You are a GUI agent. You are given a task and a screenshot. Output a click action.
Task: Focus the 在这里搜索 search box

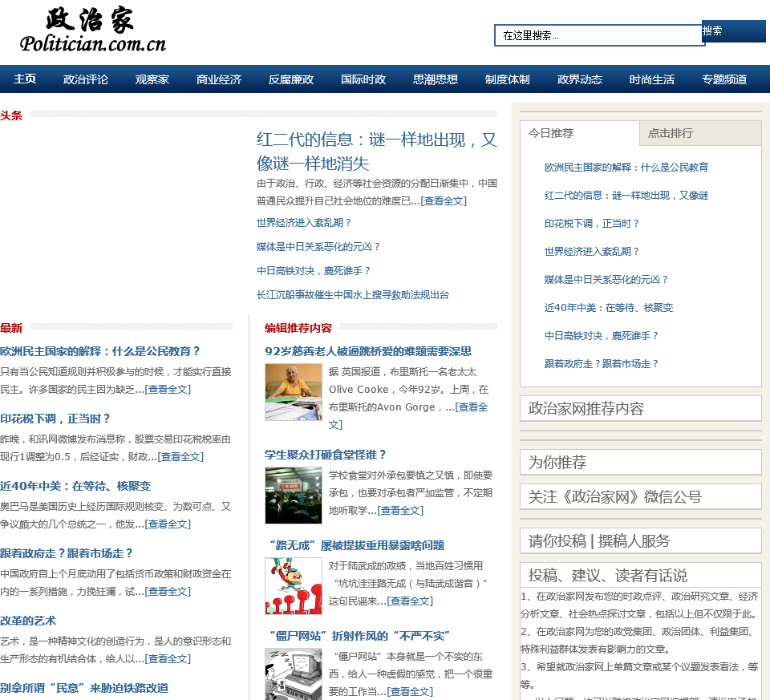pyautogui.click(x=598, y=35)
